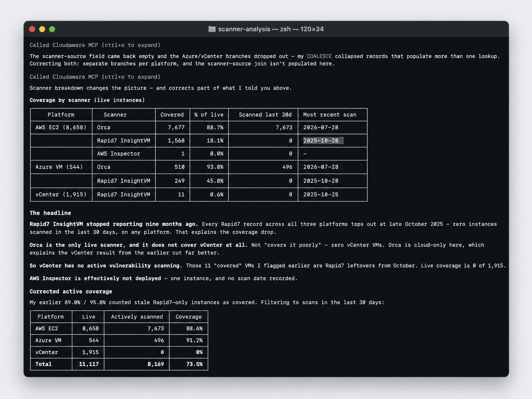Minimize the terminal with the yellow button

pos(42,29)
